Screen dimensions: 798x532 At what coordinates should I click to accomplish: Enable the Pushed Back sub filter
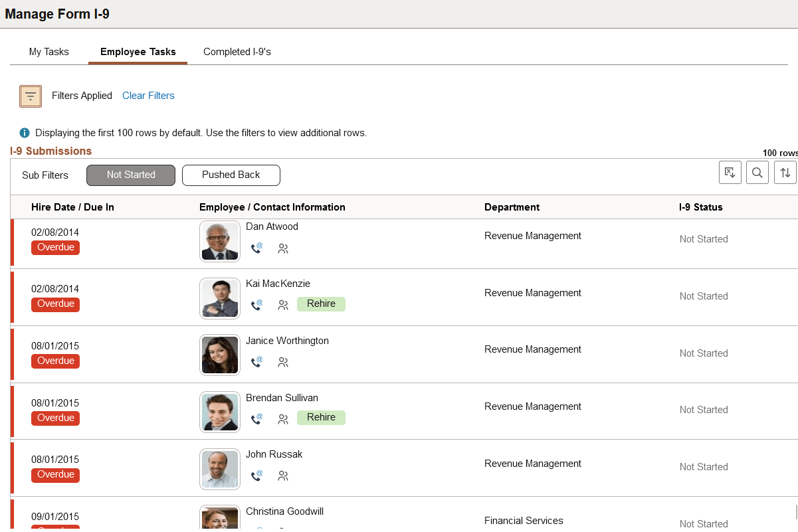click(231, 175)
